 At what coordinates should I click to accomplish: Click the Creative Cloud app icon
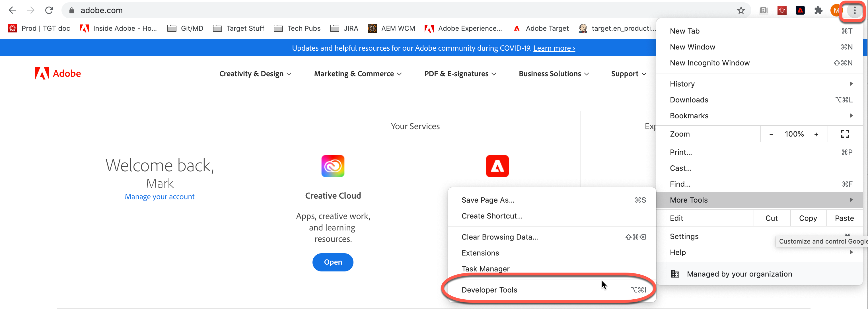[333, 166]
